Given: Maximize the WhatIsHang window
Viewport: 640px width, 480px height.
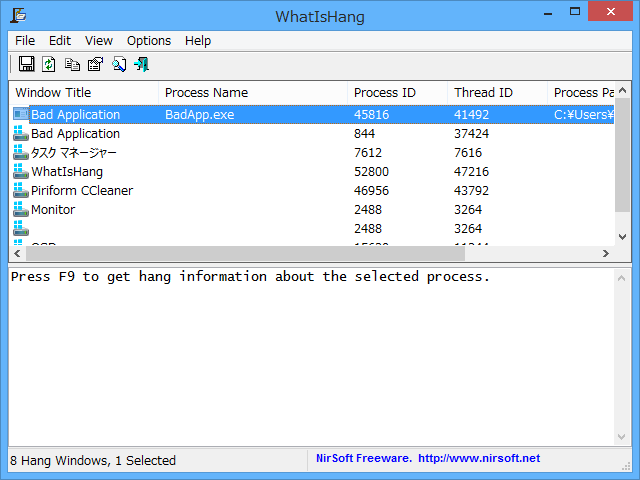Looking at the screenshot, I should coord(575,11).
